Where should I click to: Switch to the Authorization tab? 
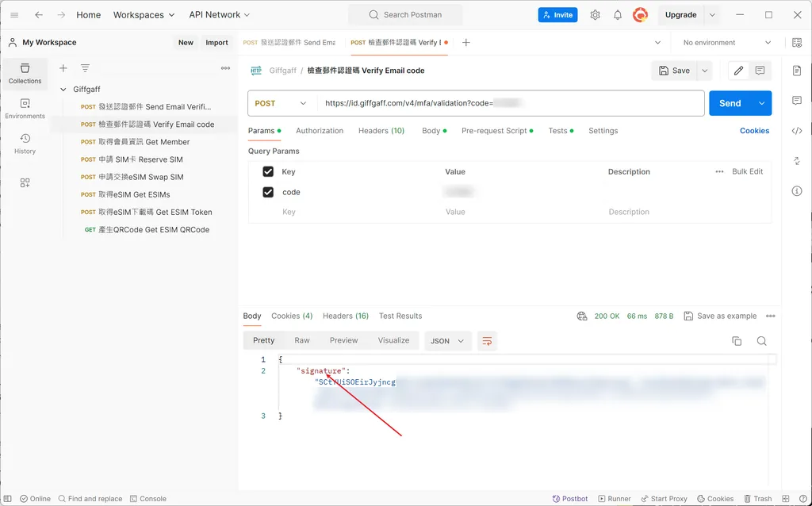320,131
